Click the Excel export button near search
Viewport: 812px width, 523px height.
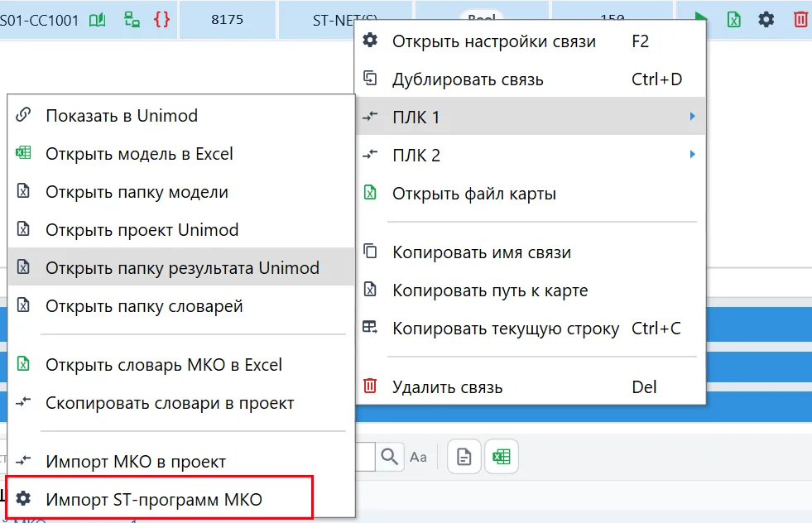click(x=502, y=457)
